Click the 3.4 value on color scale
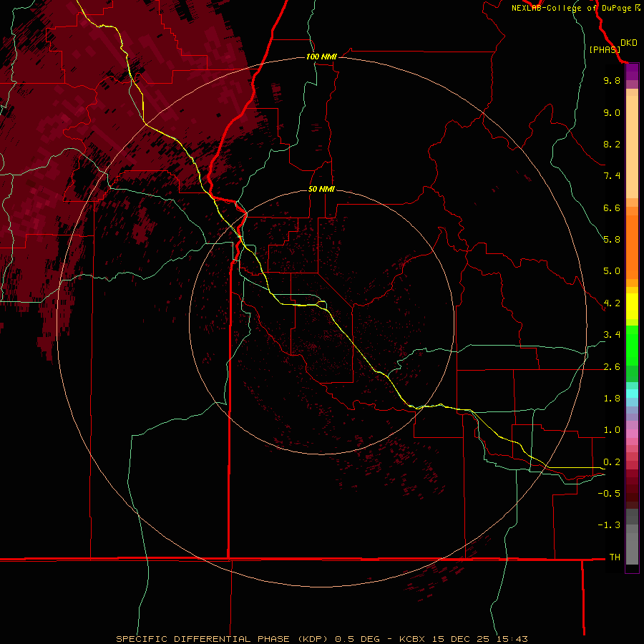 tap(612, 335)
